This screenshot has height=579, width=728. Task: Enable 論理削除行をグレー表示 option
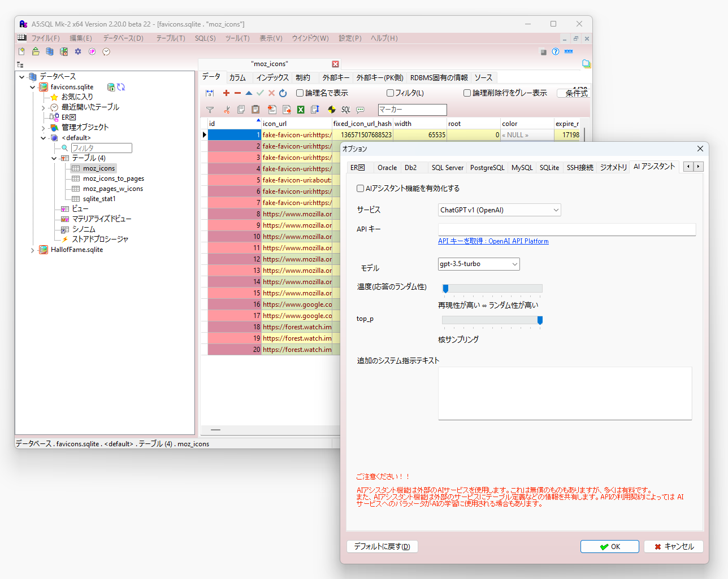pyautogui.click(x=467, y=93)
